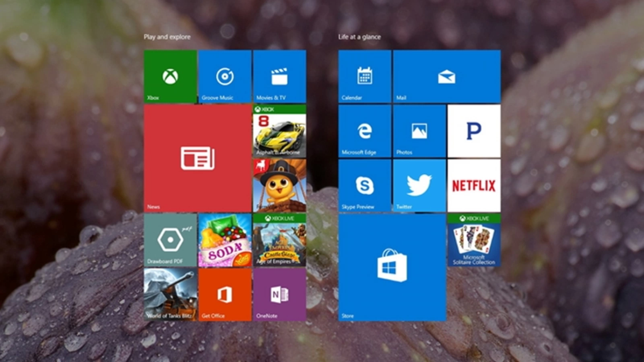
Task: Click the 'Life at a glance' group heading
Action: tap(359, 37)
